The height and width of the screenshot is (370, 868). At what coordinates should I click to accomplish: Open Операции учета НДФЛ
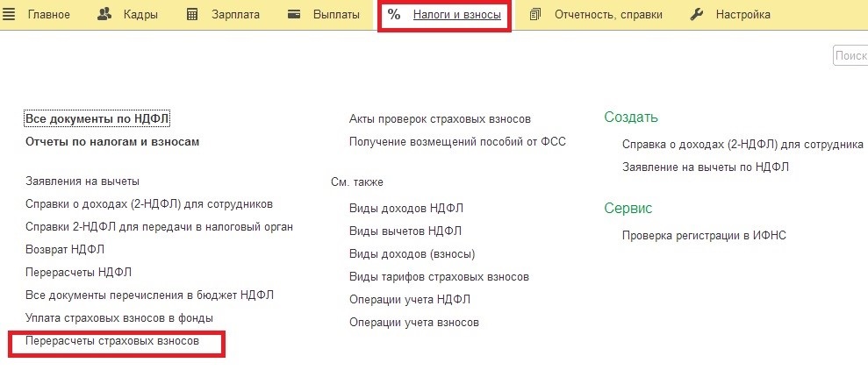pos(410,300)
